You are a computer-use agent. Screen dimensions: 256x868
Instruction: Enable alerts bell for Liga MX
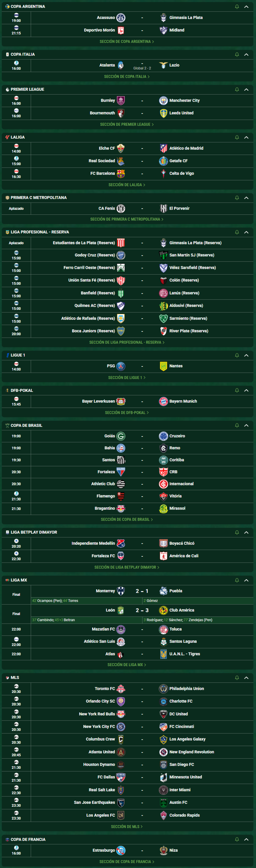point(237,580)
